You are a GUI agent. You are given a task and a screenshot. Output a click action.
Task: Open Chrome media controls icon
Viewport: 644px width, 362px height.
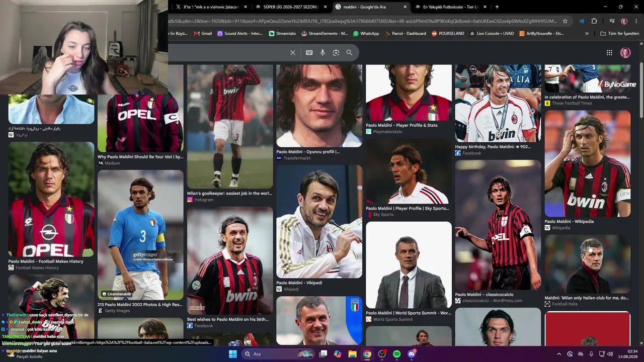point(612,21)
